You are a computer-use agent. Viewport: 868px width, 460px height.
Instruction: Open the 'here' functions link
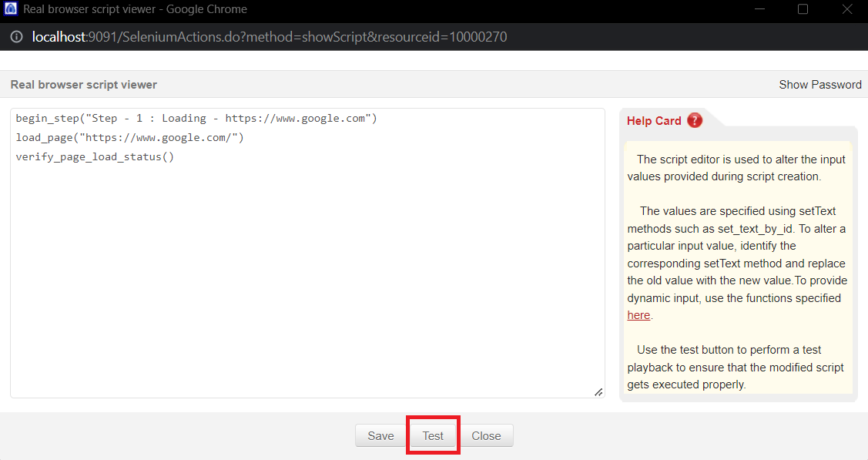pos(638,315)
